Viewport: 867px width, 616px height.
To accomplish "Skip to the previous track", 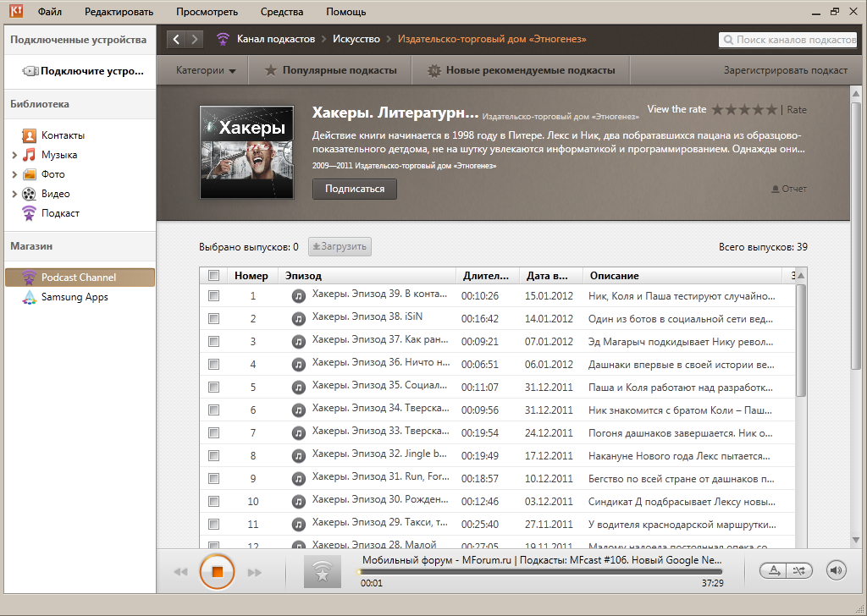I will click(180, 572).
